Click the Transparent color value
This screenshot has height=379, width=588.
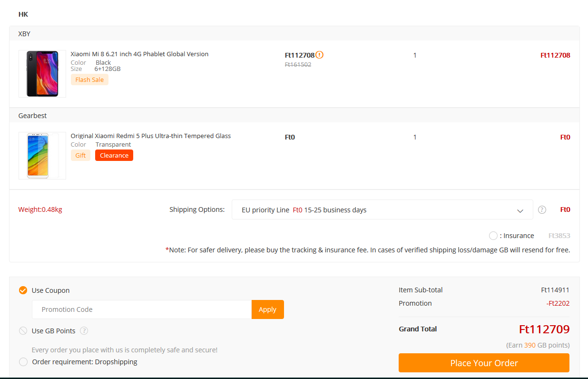point(113,144)
